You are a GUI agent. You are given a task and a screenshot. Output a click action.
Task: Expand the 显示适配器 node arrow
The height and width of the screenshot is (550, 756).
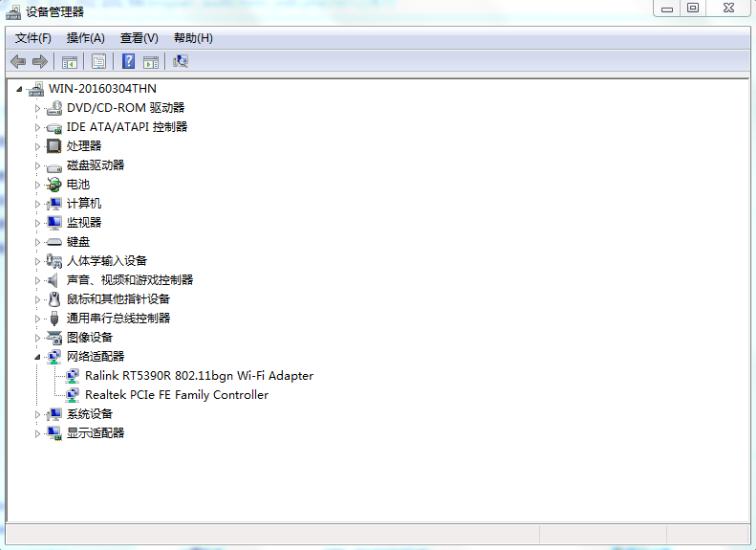38,433
